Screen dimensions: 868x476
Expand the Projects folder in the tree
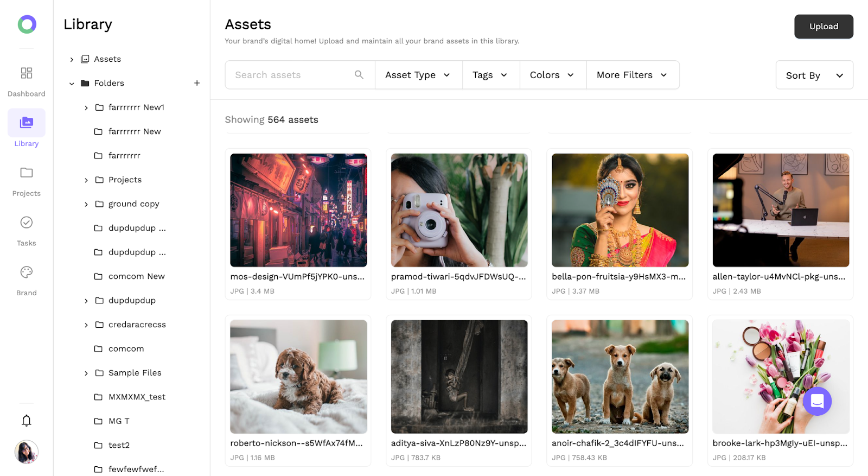[86, 180]
